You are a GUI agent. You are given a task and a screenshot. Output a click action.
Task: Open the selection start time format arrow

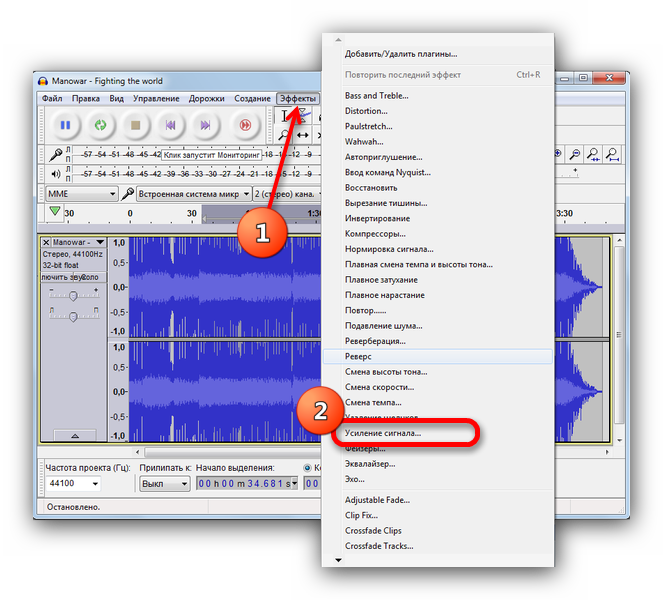[294, 483]
